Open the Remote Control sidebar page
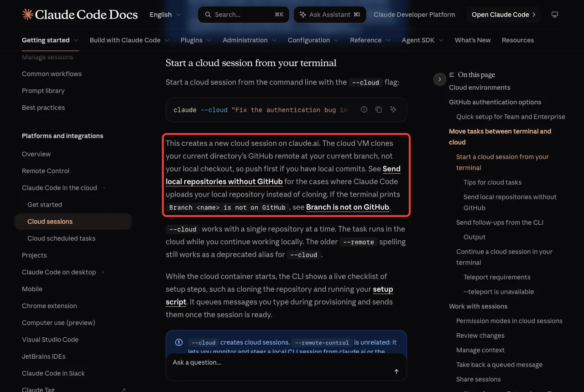 click(46, 171)
